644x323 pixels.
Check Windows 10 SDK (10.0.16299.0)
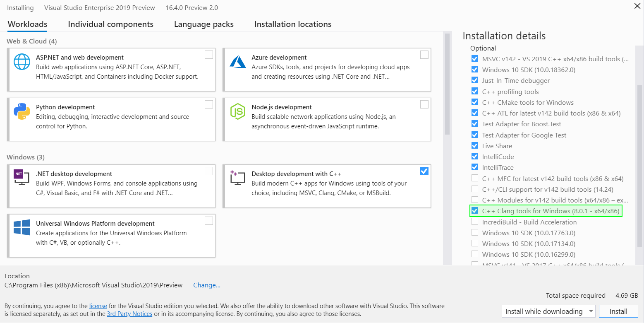point(475,254)
